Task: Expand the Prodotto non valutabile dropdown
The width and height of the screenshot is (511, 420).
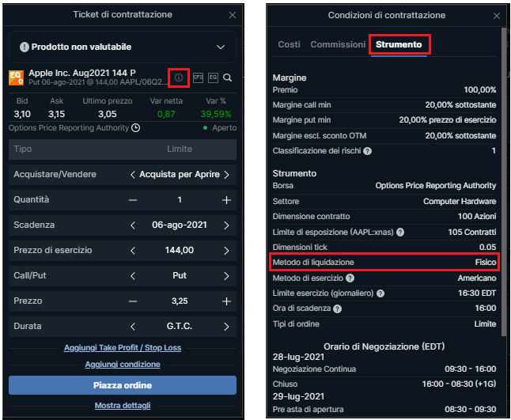Action: pyautogui.click(x=221, y=47)
